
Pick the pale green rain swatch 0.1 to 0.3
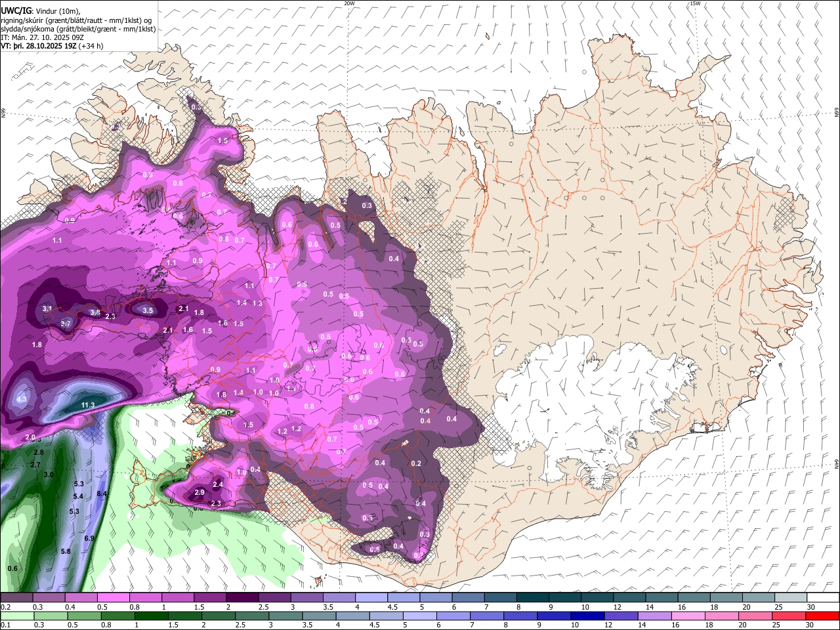click(16, 616)
